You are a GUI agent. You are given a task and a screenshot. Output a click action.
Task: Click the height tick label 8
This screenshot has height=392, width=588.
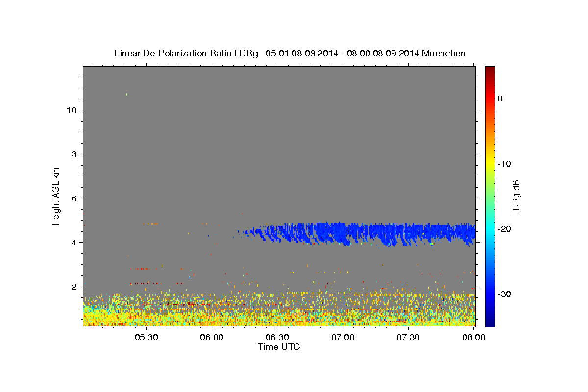point(74,154)
